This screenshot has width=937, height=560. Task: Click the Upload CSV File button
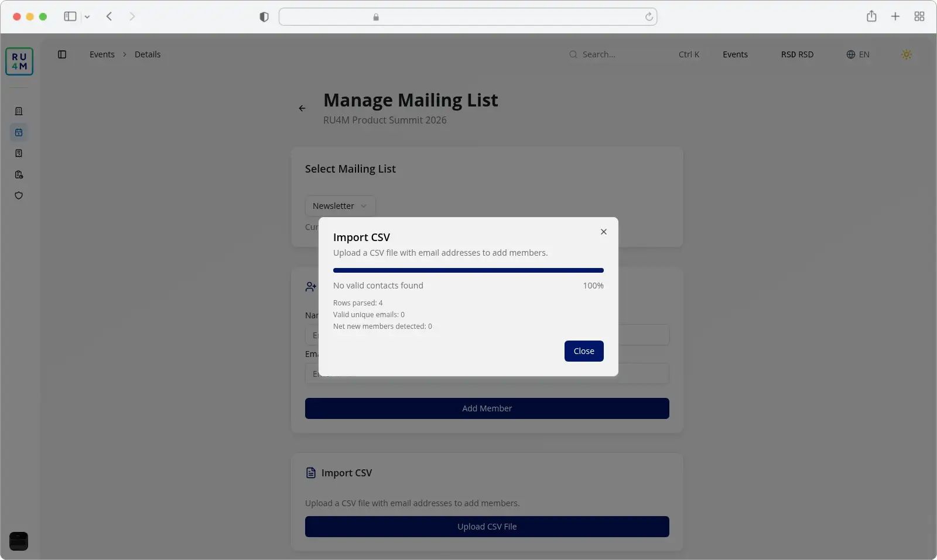point(487,527)
